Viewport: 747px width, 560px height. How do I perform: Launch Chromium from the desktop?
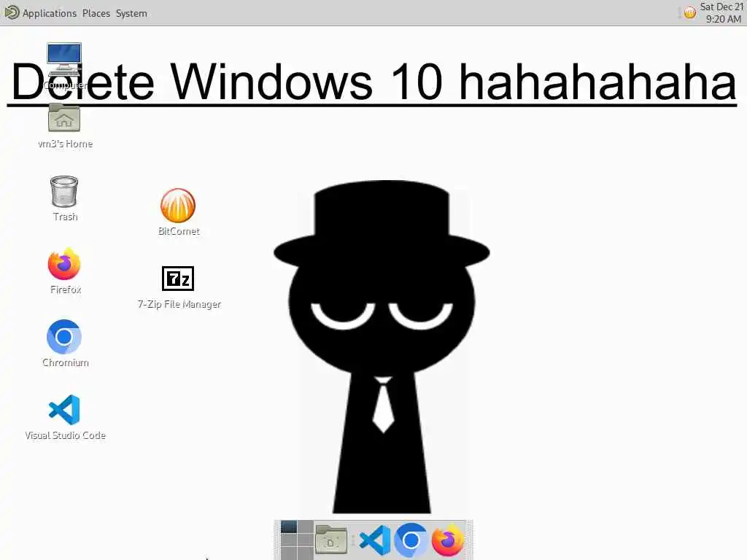[x=64, y=337]
